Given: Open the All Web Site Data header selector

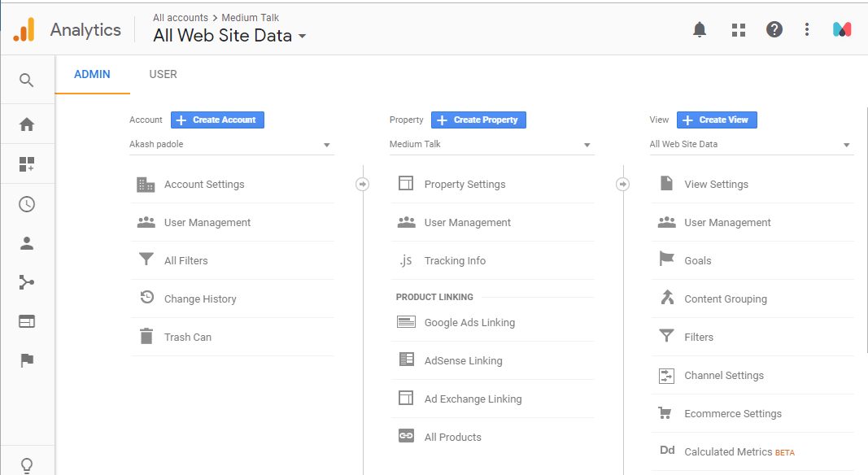Looking at the screenshot, I should tap(229, 36).
